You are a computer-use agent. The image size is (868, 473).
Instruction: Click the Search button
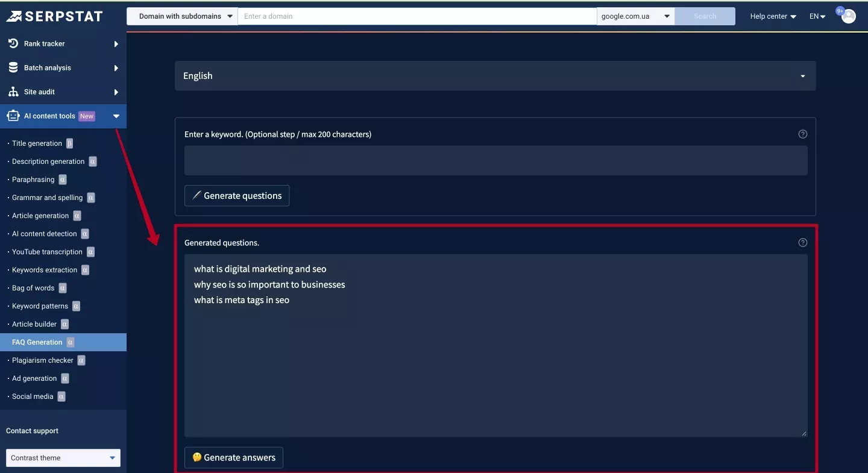click(x=705, y=16)
